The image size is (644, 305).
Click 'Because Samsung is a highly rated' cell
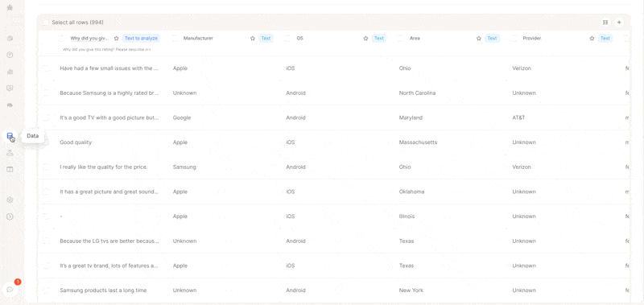(x=109, y=93)
